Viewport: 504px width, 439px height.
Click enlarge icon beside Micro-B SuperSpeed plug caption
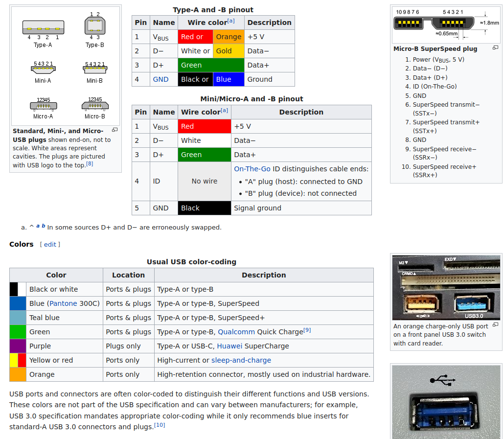coord(495,48)
